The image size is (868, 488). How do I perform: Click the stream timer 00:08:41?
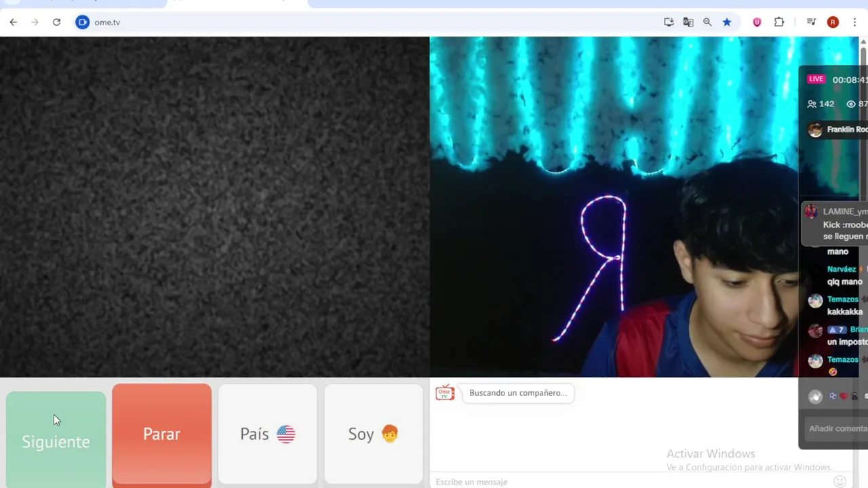(850, 80)
